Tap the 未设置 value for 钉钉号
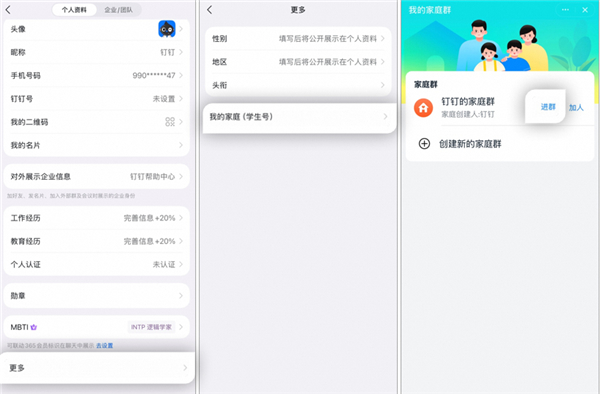This screenshot has width=600, height=394. (164, 99)
